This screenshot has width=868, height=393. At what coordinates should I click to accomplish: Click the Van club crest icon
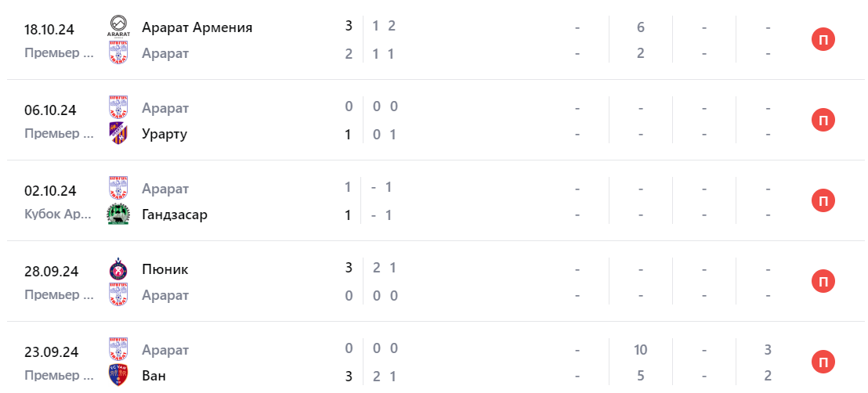118,375
